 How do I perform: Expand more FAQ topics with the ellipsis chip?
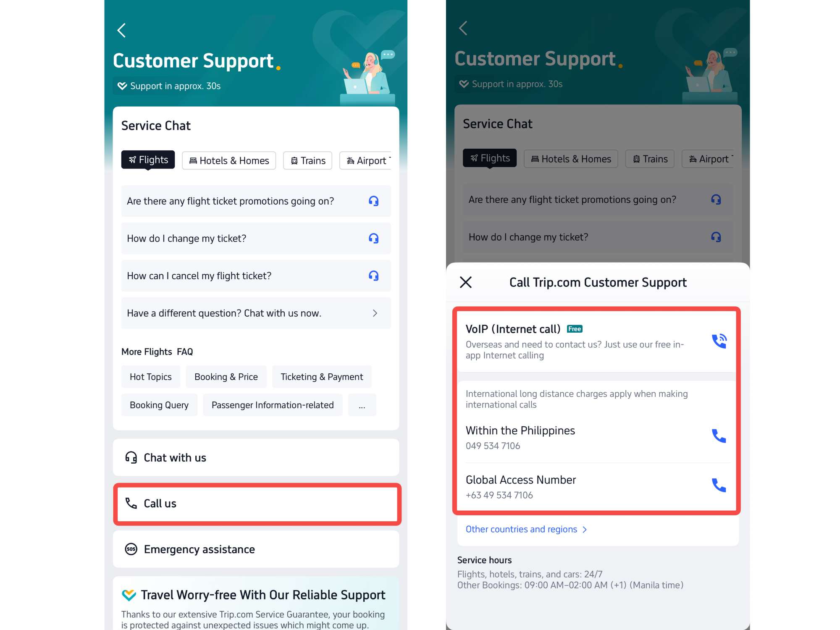pos(362,405)
